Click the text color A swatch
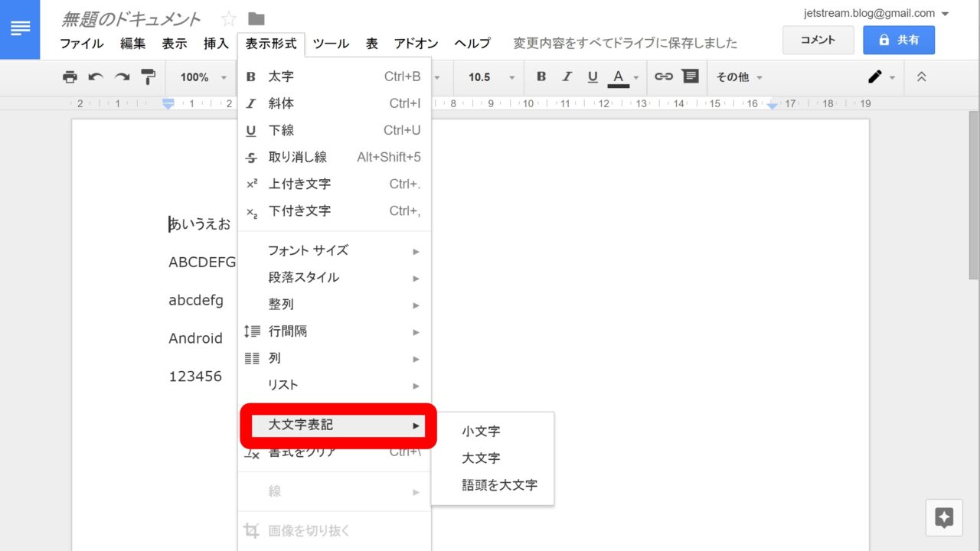 click(618, 77)
